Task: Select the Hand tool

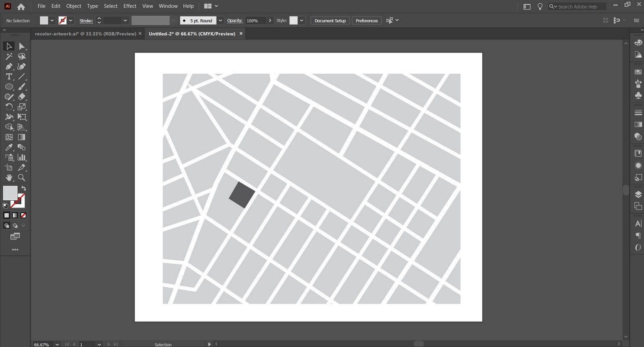Action: point(9,177)
